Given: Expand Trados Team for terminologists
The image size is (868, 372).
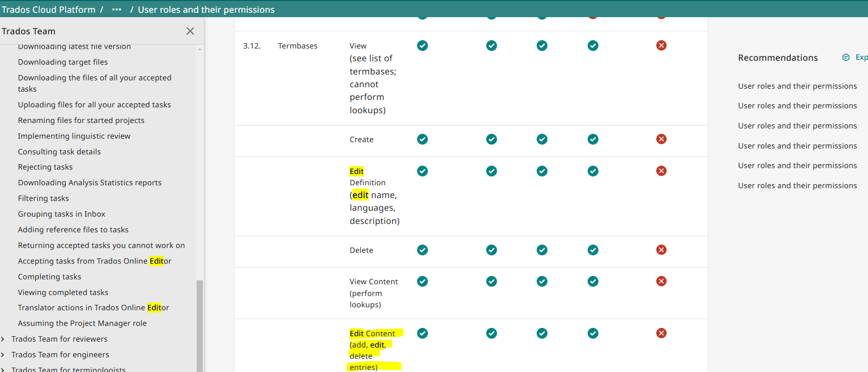Looking at the screenshot, I should [x=3, y=370].
